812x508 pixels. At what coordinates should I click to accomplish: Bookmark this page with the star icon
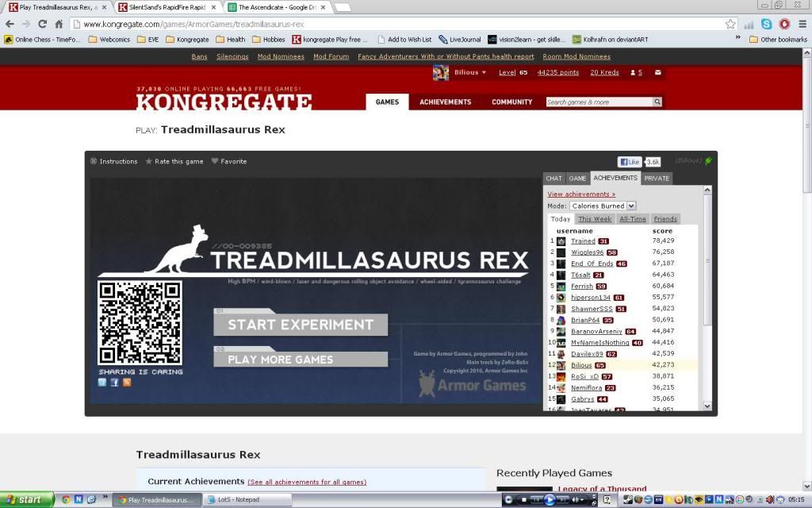(730, 24)
